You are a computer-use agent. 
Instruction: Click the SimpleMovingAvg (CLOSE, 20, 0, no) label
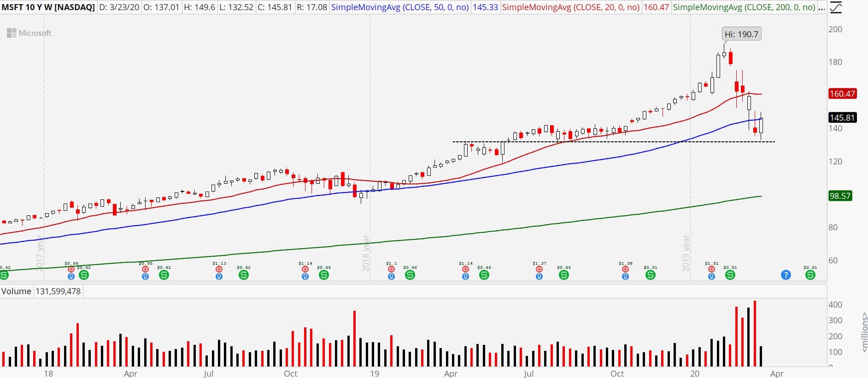click(x=571, y=7)
